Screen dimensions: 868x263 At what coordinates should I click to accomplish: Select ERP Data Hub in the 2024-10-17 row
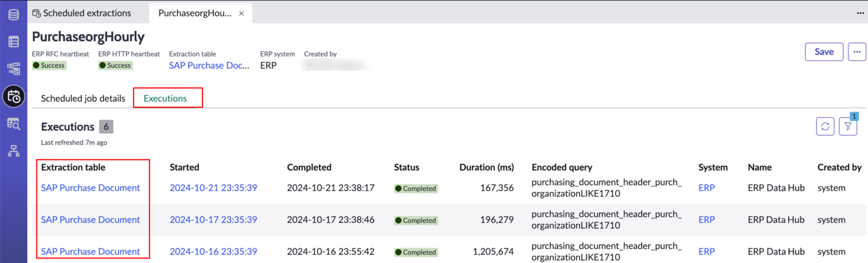tap(776, 219)
